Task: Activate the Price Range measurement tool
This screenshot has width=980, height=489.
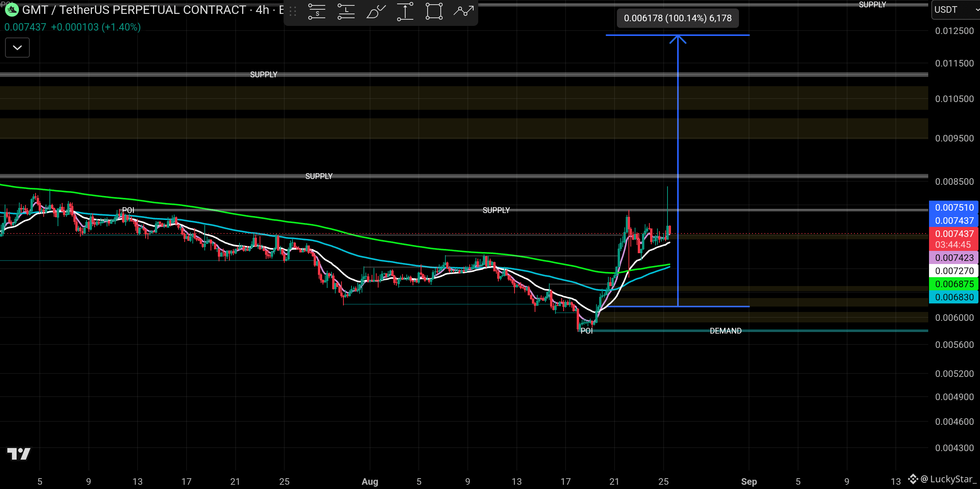Action: pyautogui.click(x=405, y=12)
